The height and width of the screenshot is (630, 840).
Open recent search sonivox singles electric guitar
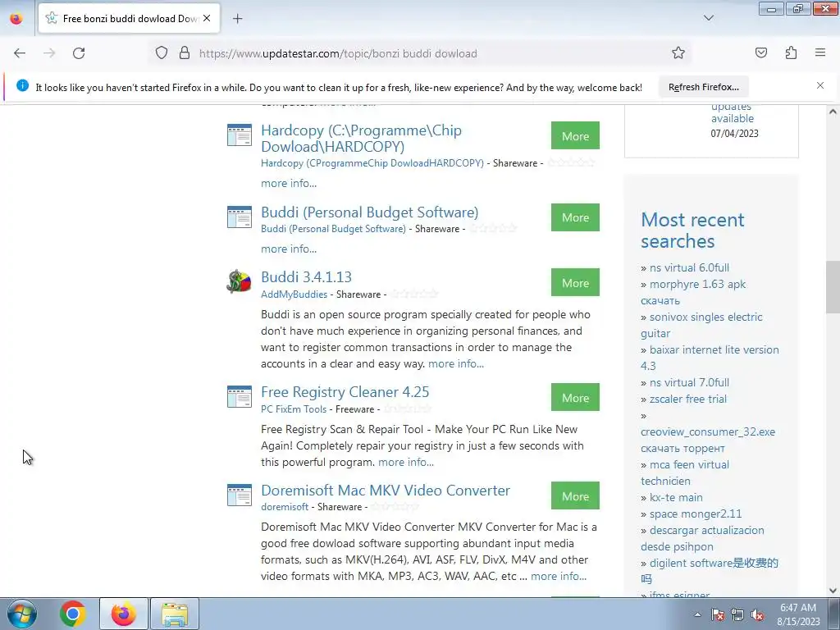(x=701, y=325)
